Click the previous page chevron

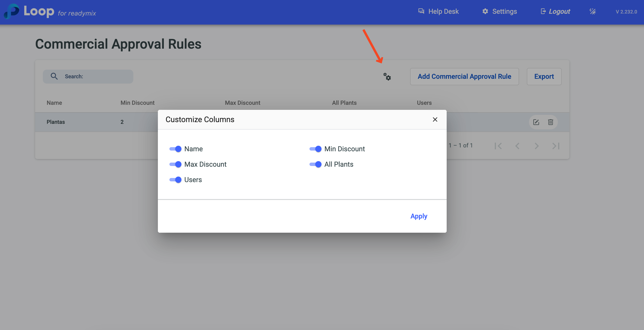coord(517,146)
